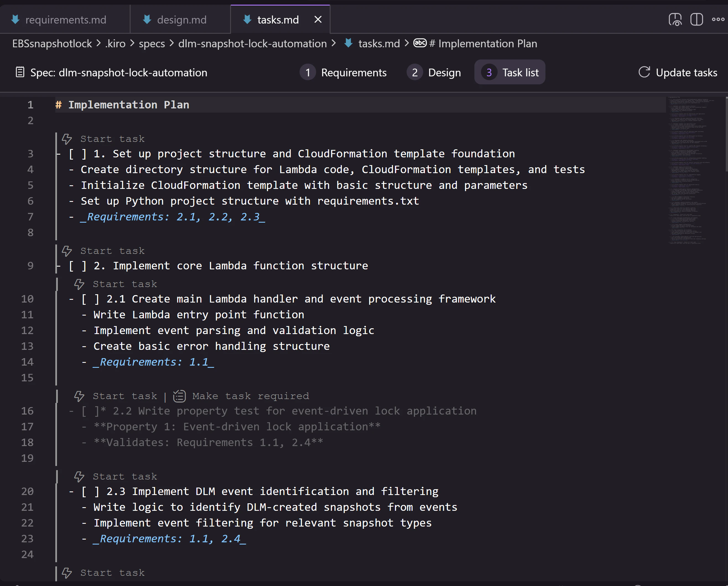
Task: Start task 1 via lightning icon
Action: click(x=66, y=139)
